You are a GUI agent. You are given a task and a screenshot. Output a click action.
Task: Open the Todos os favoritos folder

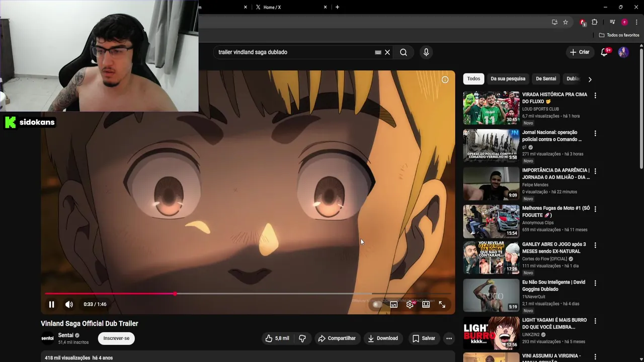click(619, 35)
